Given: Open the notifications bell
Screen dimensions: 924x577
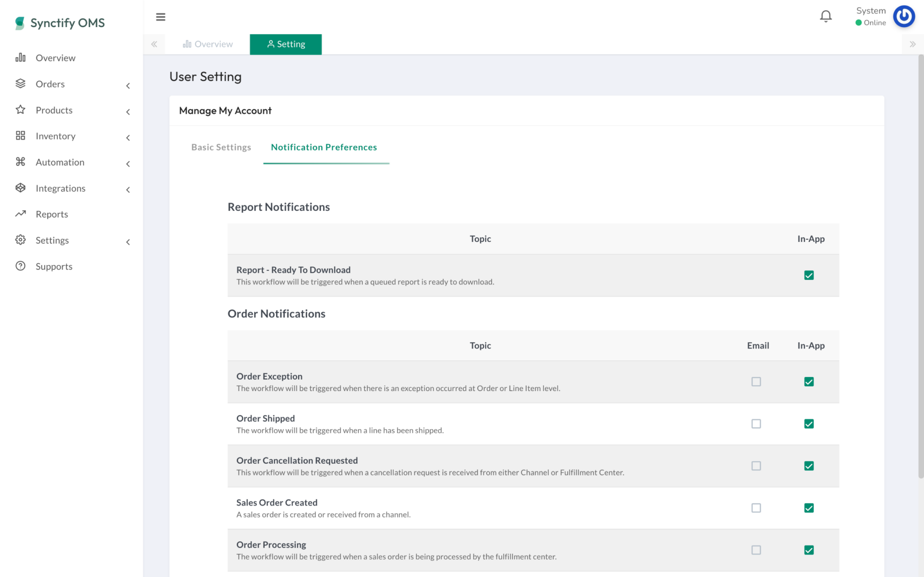Looking at the screenshot, I should click(826, 16).
